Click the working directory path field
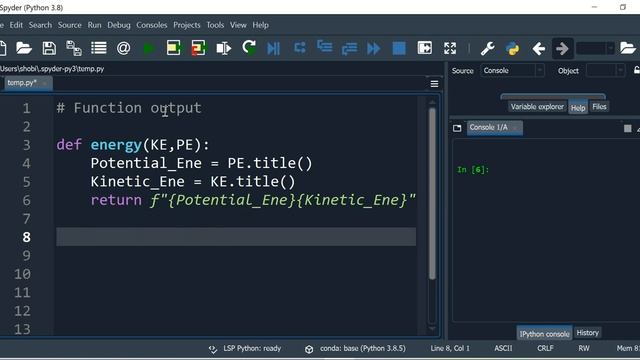Screen dimensions: 640x360 tap(591, 49)
